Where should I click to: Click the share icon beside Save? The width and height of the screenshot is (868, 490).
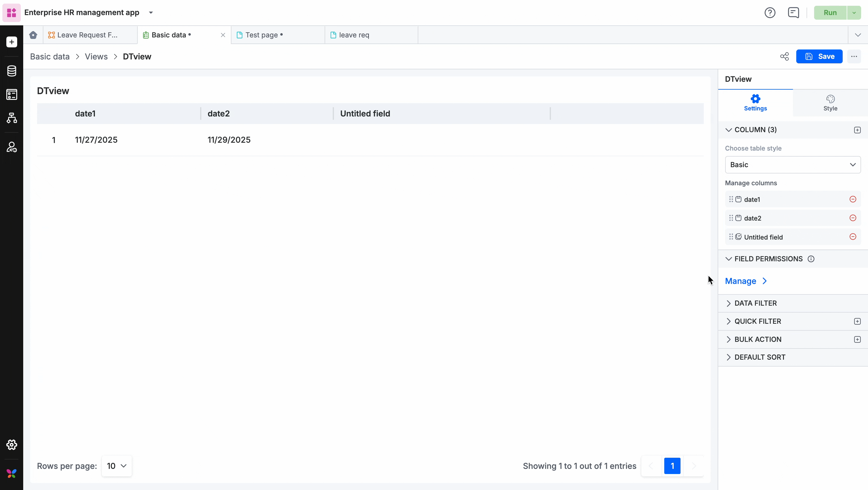point(785,57)
